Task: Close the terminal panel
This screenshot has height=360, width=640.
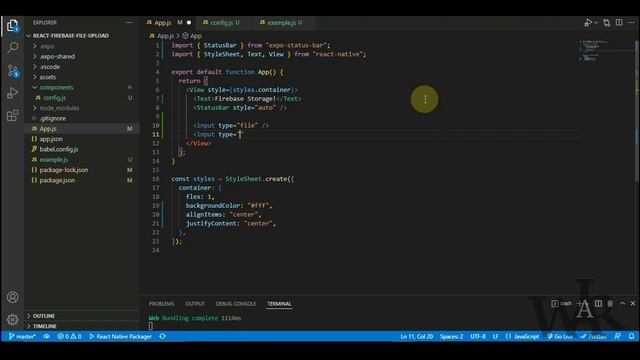Action: [633, 303]
